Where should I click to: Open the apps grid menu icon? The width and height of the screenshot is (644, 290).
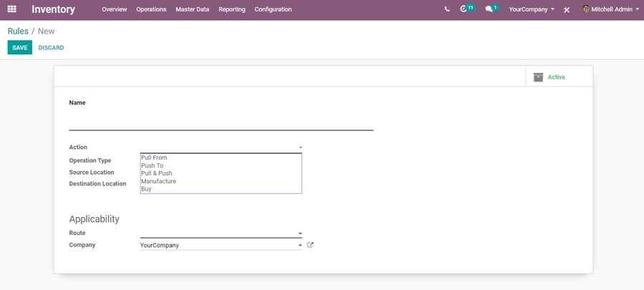[x=11, y=9]
